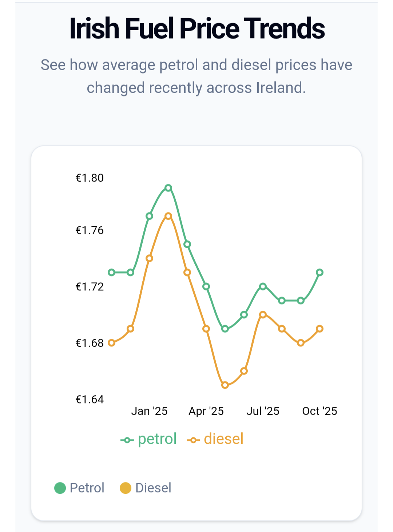
Task: Click the highest diesel data point
Action: pos(168,216)
